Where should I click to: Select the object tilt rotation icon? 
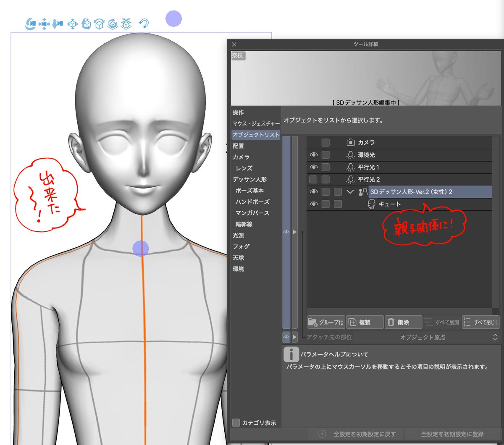point(99,24)
